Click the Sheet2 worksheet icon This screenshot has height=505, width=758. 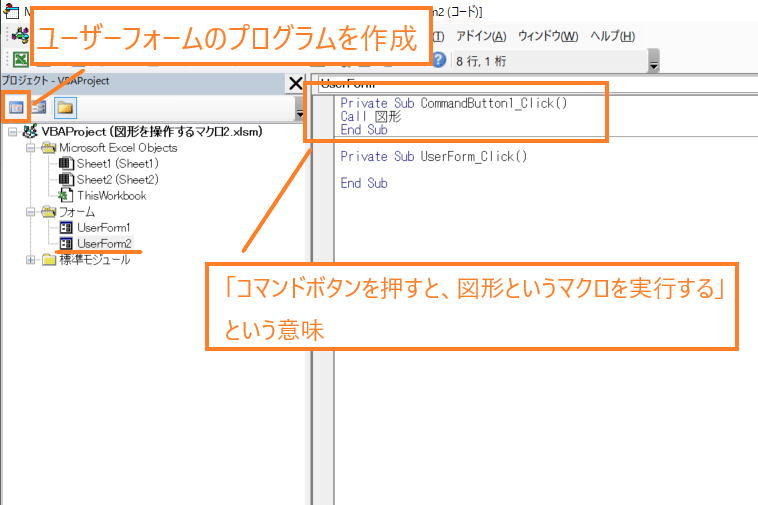[x=66, y=180]
